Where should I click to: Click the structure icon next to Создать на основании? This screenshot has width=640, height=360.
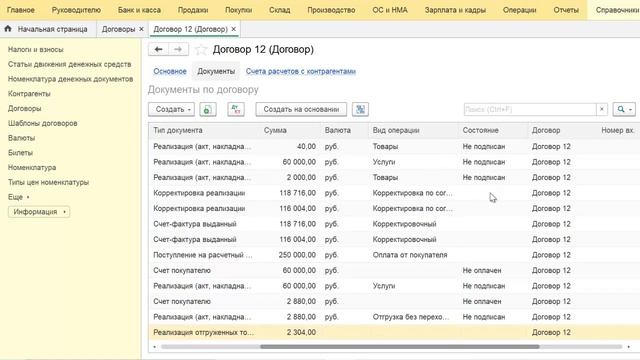tap(360, 109)
